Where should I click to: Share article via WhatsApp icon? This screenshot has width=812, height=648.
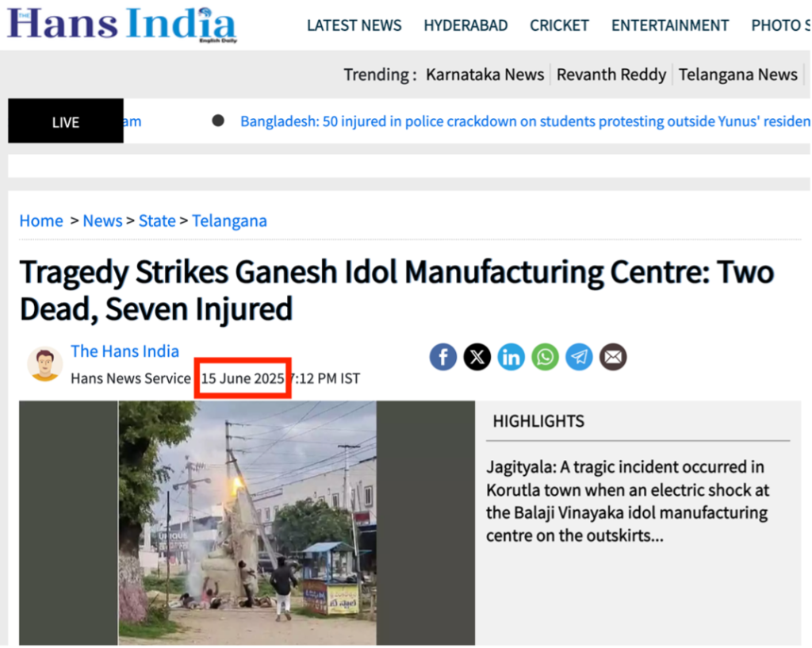coord(545,357)
